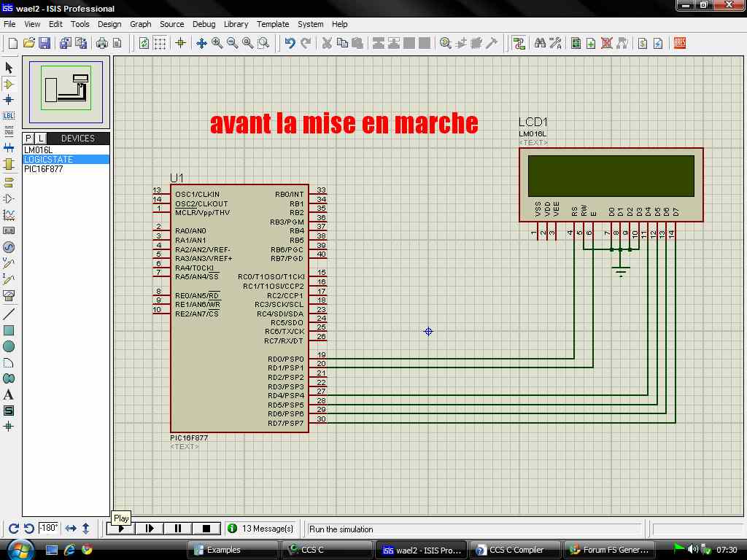The height and width of the screenshot is (560, 747).
Task: Zoom in on the schematic
Action: [217, 43]
